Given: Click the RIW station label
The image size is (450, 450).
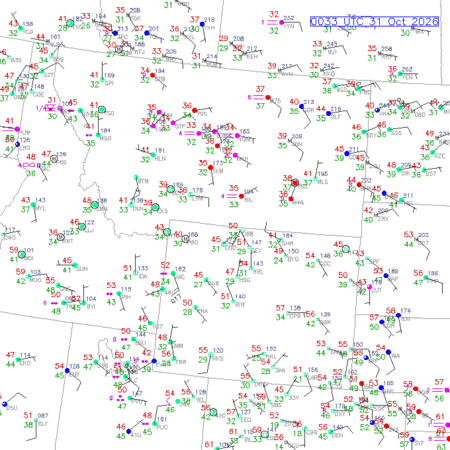Looking at the screenshot, I should click(240, 304).
